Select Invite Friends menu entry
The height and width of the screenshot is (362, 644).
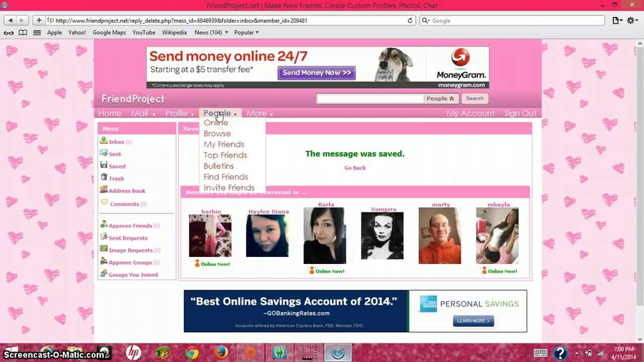pos(229,187)
